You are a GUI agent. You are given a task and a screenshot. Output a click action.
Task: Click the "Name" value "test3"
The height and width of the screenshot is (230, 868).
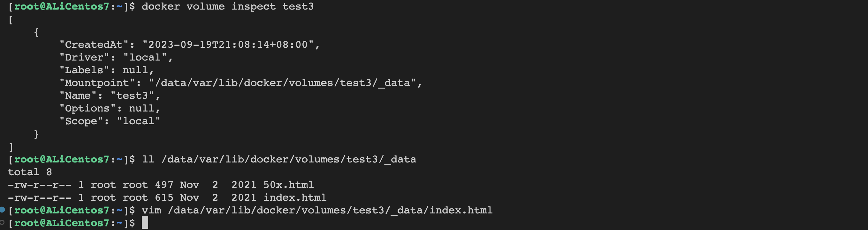132,96
